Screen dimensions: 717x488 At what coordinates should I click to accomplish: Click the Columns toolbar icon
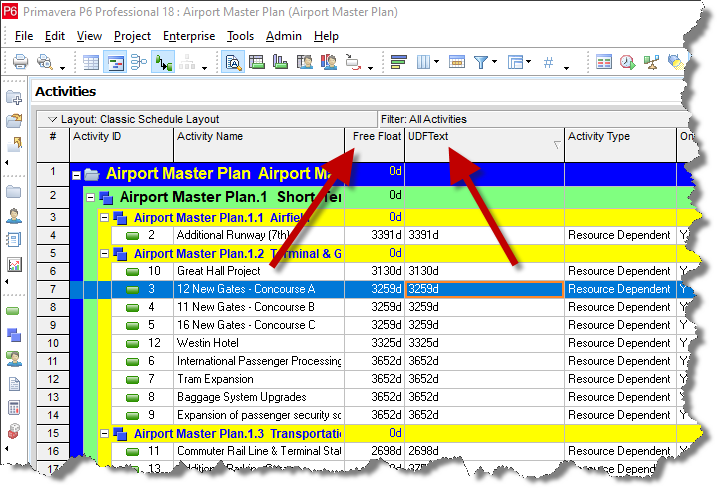click(x=423, y=62)
